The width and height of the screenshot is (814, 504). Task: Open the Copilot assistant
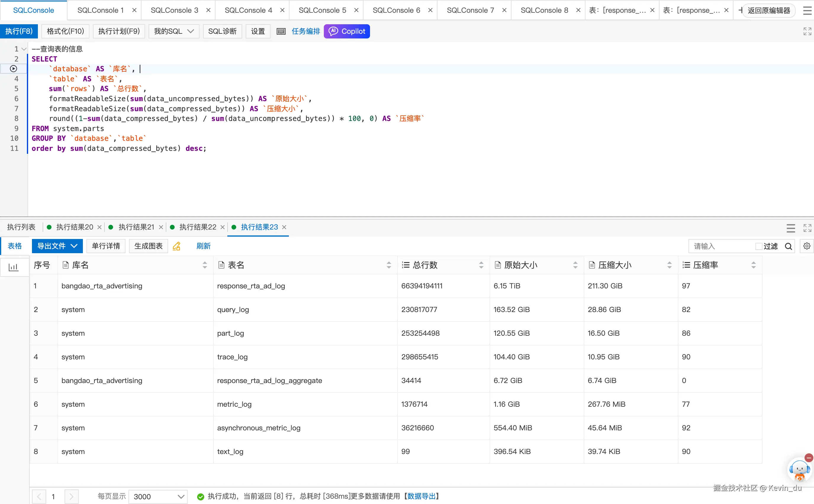click(347, 31)
